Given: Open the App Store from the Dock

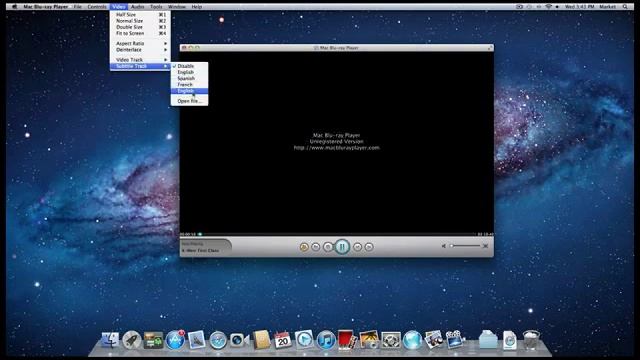Looking at the screenshot, I should tap(175, 340).
